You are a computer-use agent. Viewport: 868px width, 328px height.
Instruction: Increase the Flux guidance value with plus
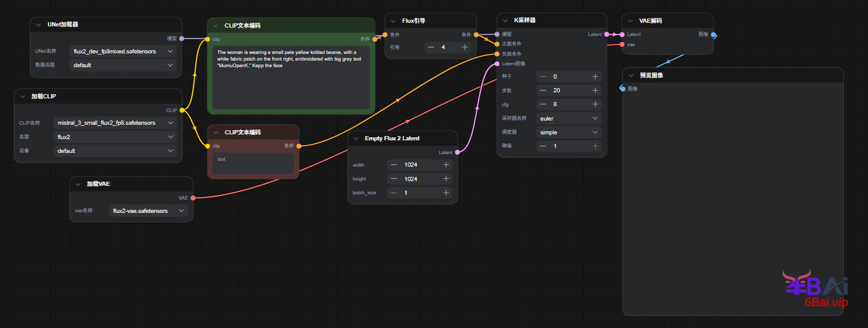[465, 47]
